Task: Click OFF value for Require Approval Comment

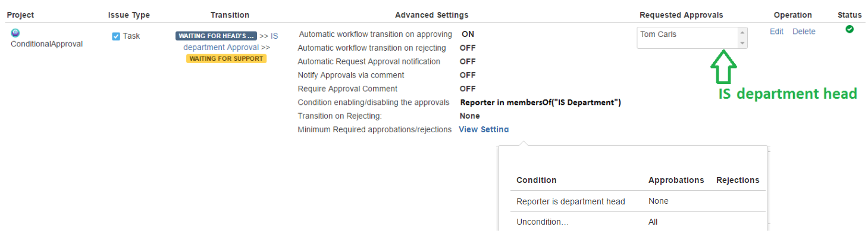Action: pos(468,89)
